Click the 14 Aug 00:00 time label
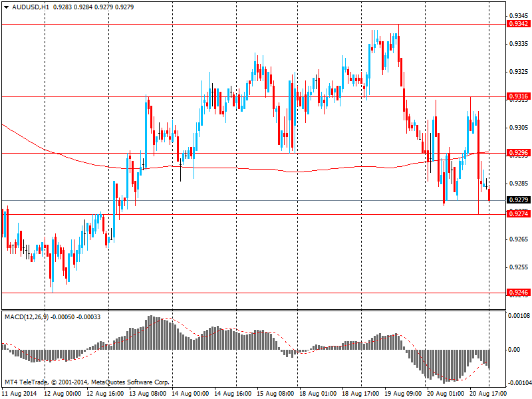532x399 pixels. (190, 394)
